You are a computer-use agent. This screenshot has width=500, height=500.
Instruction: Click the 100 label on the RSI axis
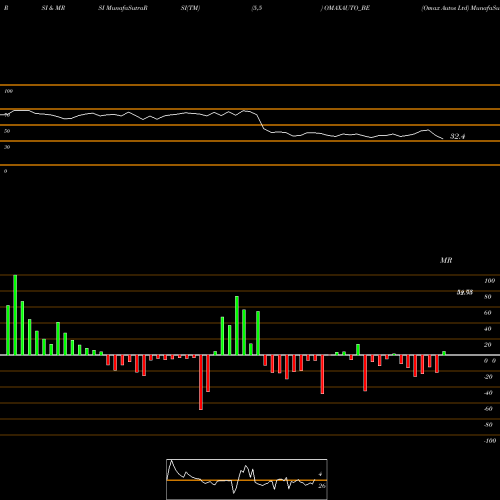(8, 91)
